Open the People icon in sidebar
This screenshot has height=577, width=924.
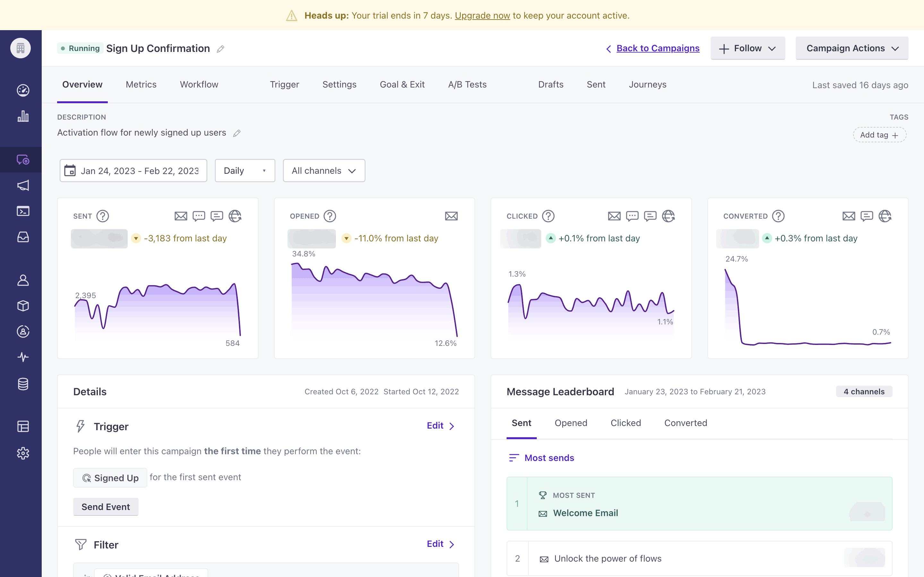[x=23, y=280]
